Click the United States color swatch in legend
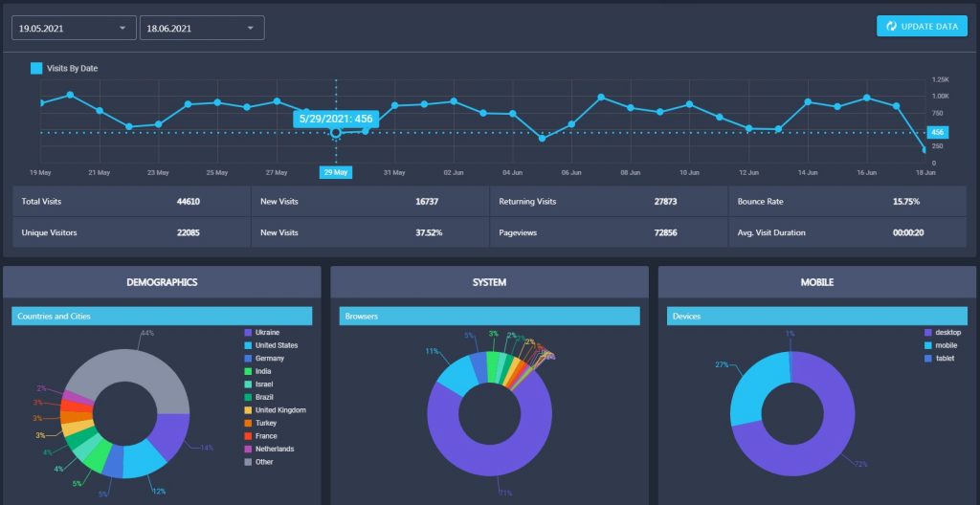The height and width of the screenshot is (505, 980). pyautogui.click(x=248, y=345)
